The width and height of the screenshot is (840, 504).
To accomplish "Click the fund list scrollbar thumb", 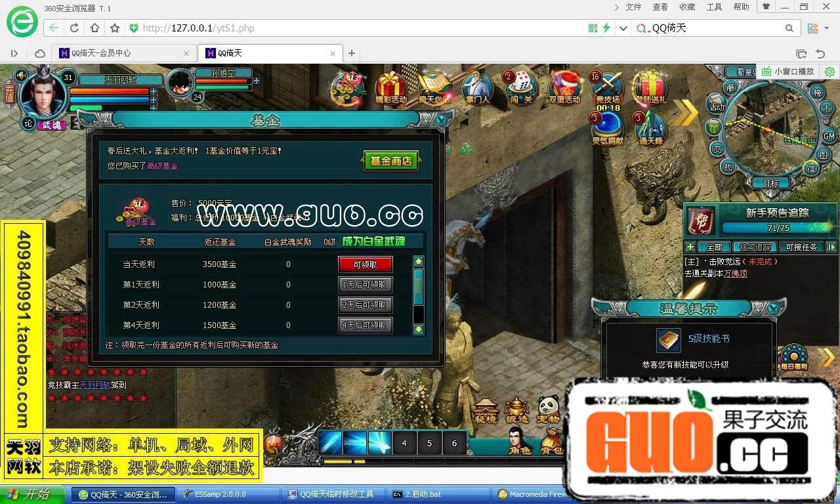I will [418, 287].
